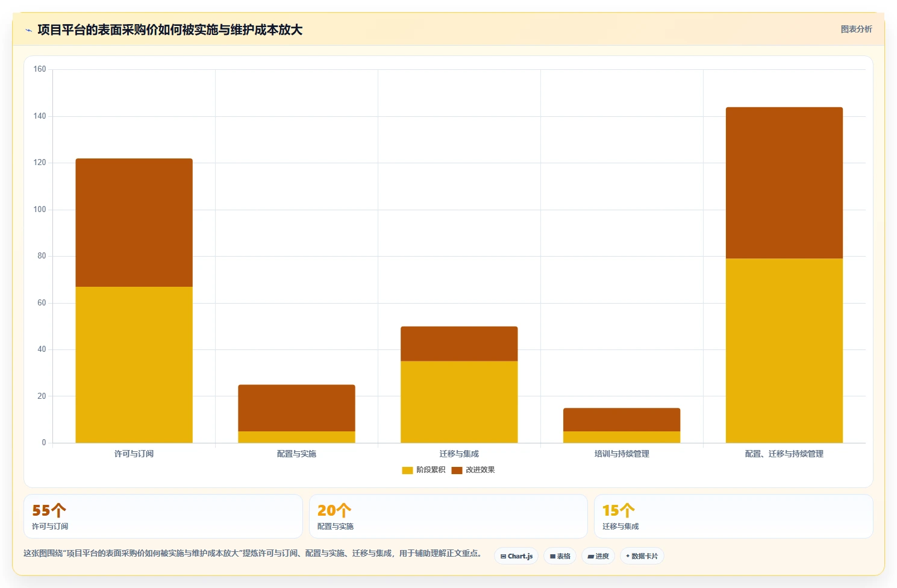The height and width of the screenshot is (588, 897).
Task: Click the yellow segment of 配置、迁移与持续管理 bar
Action: [x=784, y=351]
